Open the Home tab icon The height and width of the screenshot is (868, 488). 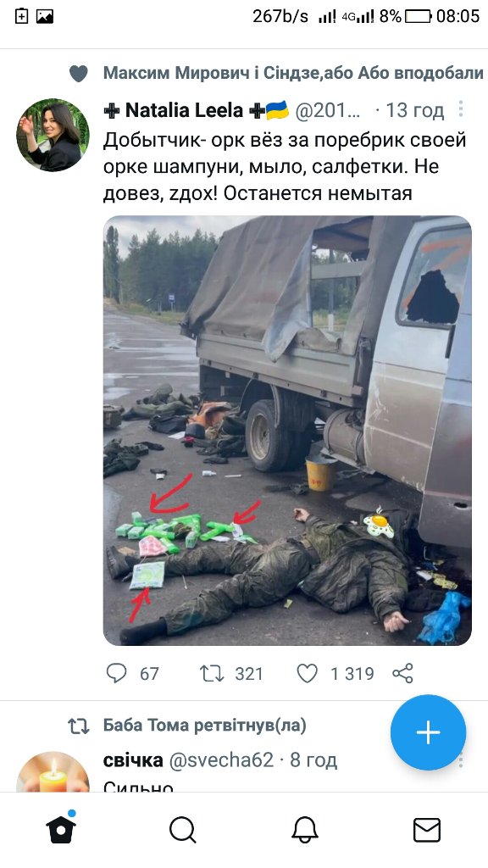click(61, 828)
